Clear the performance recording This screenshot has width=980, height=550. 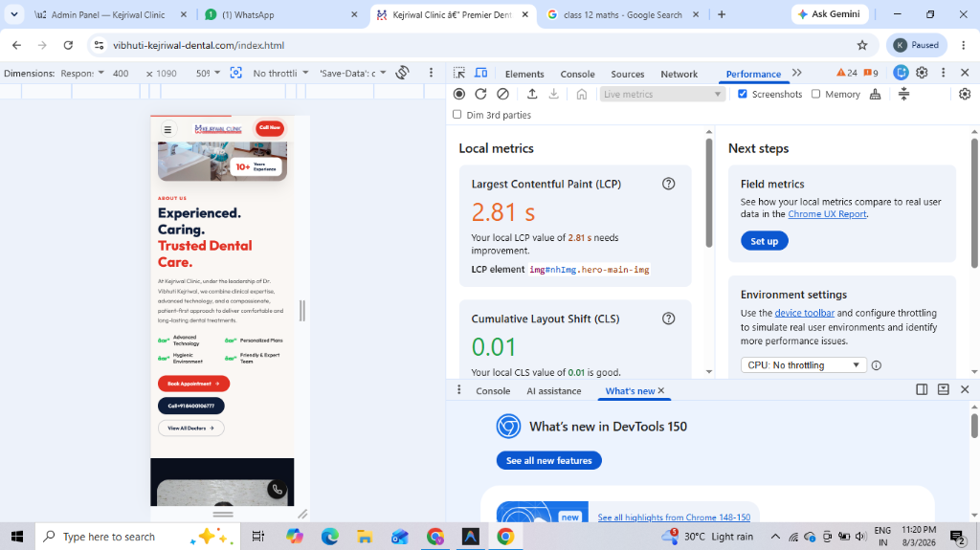tap(502, 94)
